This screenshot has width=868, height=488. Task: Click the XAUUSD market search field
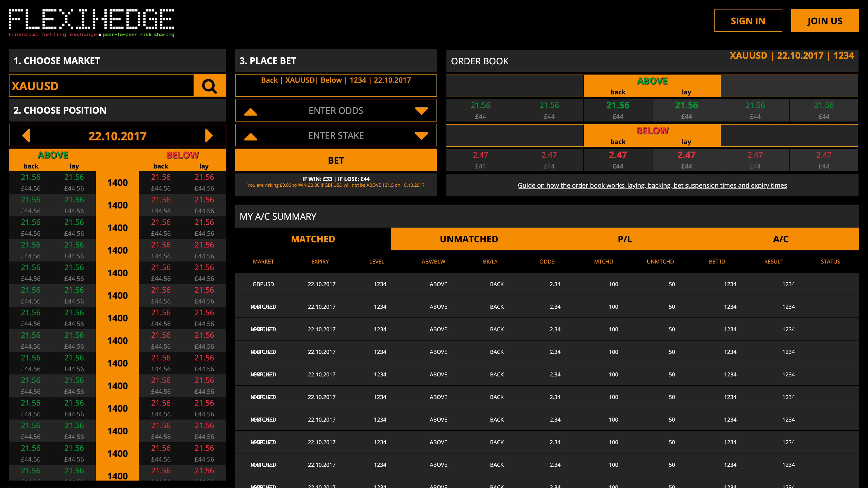click(x=101, y=86)
